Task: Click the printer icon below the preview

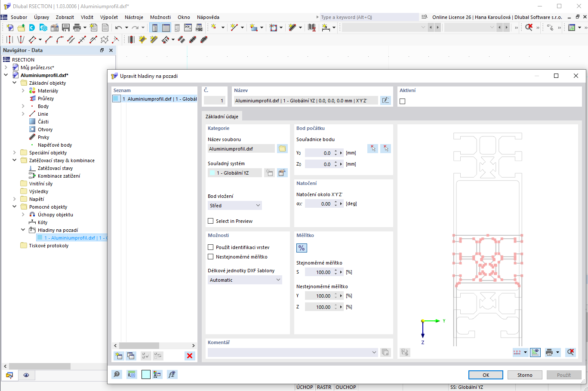Action: click(549, 352)
